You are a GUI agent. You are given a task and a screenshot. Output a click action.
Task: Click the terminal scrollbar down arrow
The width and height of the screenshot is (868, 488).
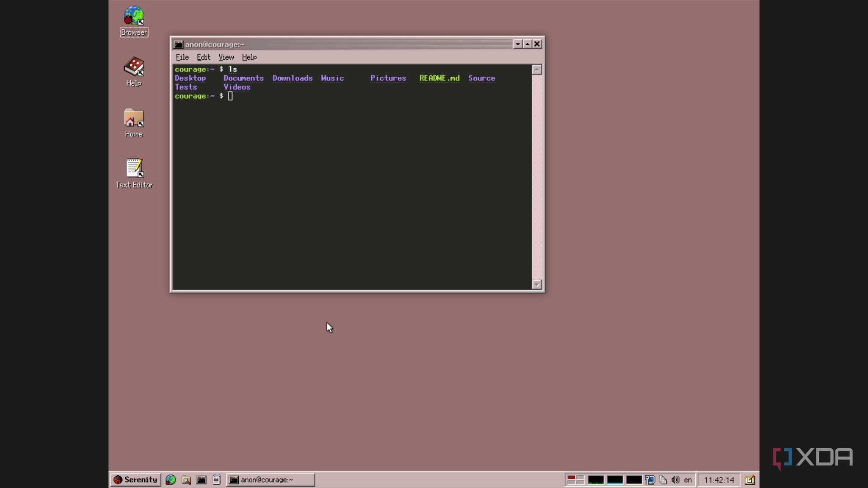point(537,284)
